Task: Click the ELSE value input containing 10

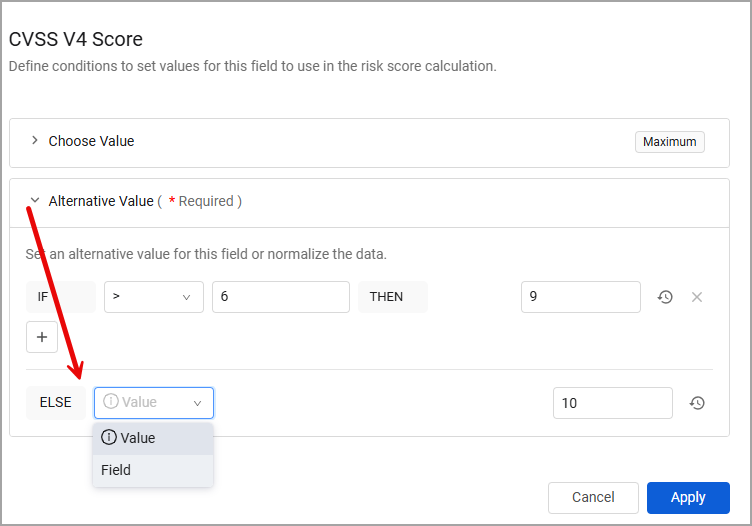Action: tap(612, 403)
